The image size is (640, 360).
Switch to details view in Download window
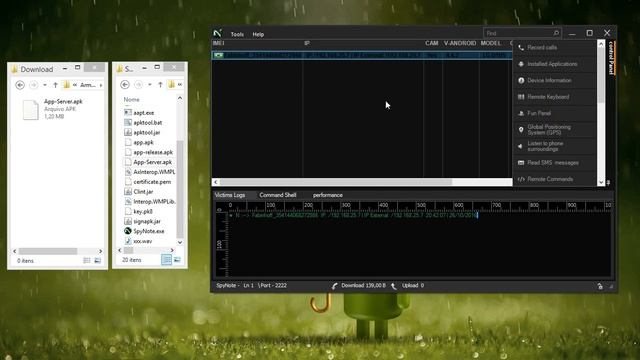tap(87, 260)
